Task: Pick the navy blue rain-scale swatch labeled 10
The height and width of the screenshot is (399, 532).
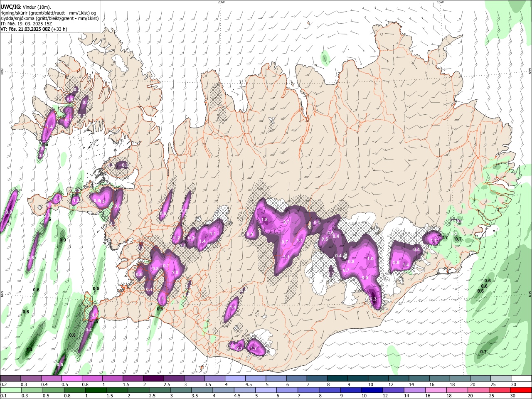Action: (371, 390)
